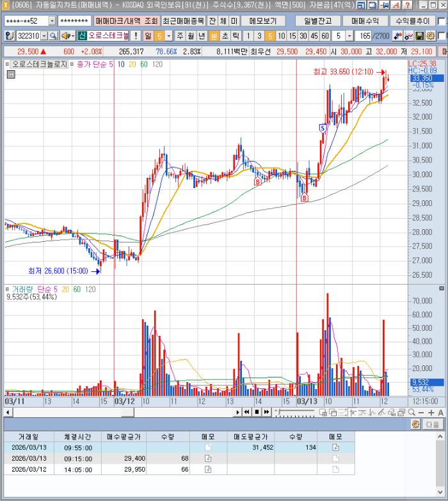The image size is (448, 501).
Task: Click the chart save disk icon
Action: tap(420, 36)
